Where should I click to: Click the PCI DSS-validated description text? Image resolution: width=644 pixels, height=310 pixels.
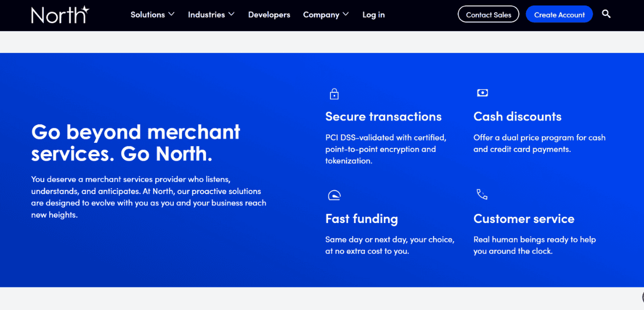tap(386, 149)
